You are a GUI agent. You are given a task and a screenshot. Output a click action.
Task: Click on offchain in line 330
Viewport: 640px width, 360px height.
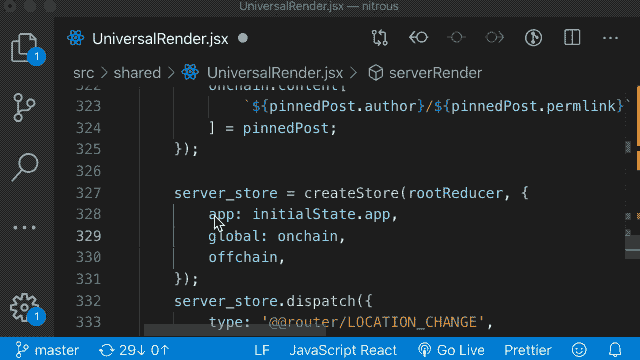point(243,257)
